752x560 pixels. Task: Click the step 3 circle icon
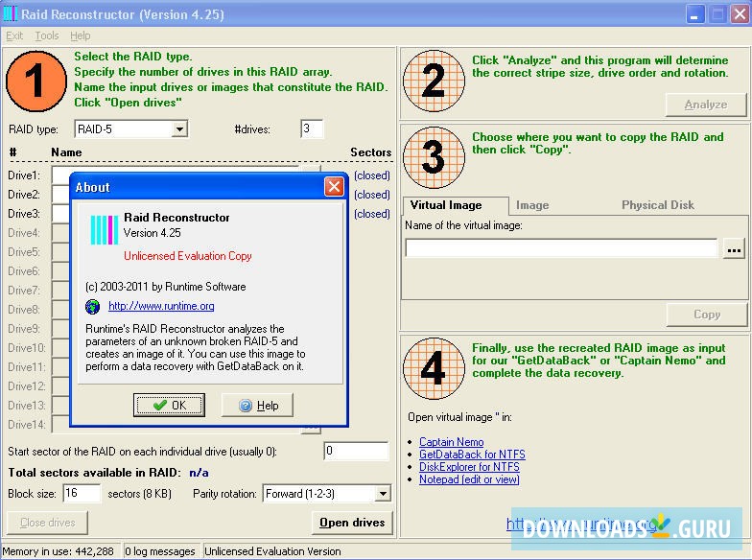coord(434,157)
